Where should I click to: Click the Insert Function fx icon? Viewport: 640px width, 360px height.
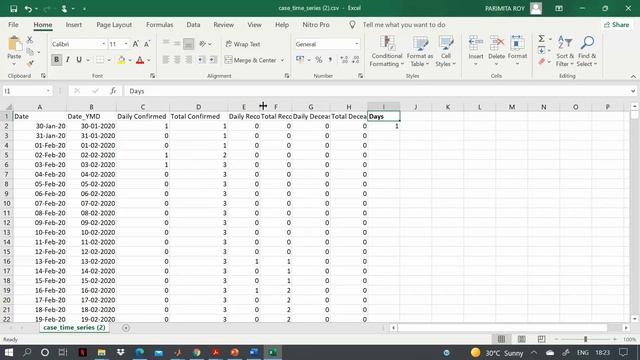[113, 91]
